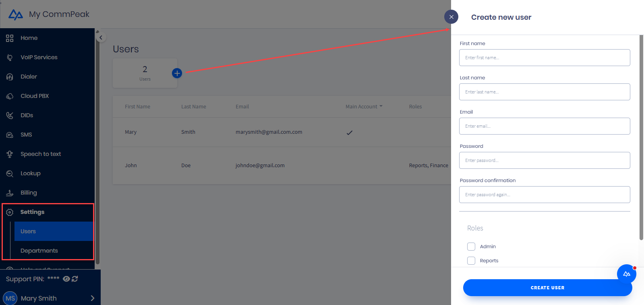Reveal the Support PIN with eye icon
The height and width of the screenshot is (305, 644).
tap(66, 279)
